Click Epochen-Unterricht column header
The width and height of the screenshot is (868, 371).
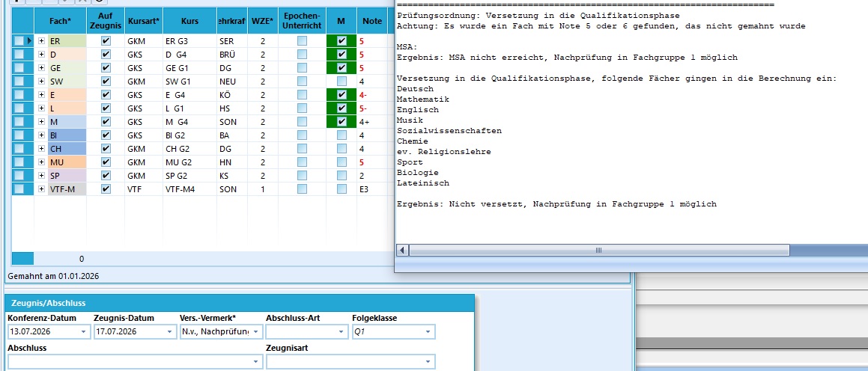coord(302,21)
